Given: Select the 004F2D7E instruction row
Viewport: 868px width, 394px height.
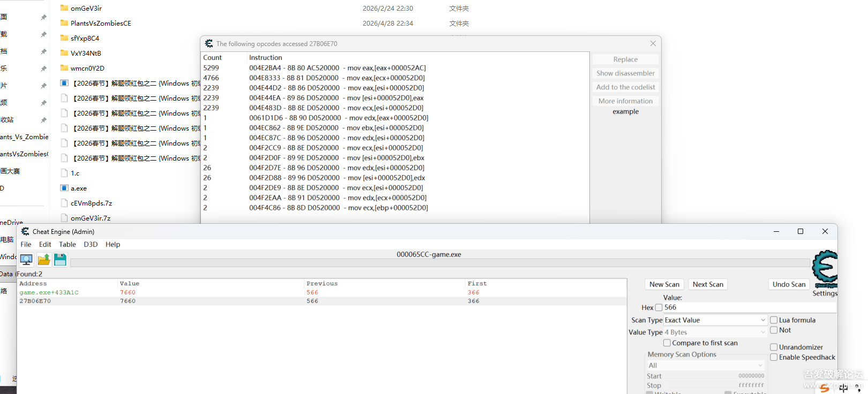Looking at the screenshot, I should 395,168.
